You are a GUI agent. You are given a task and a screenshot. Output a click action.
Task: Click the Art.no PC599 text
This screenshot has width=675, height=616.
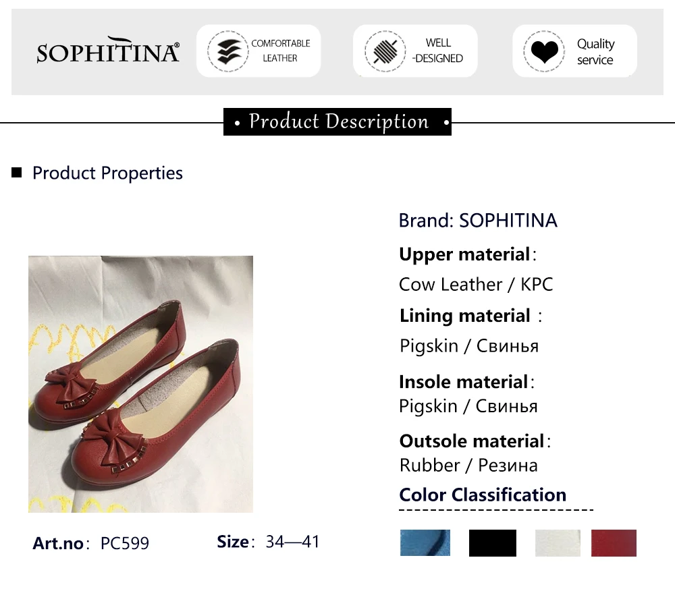[x=91, y=543]
